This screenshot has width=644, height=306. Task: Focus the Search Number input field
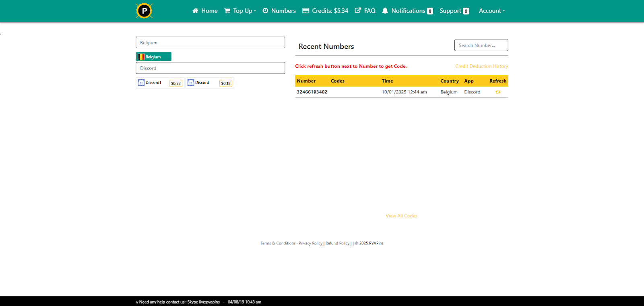click(x=481, y=45)
